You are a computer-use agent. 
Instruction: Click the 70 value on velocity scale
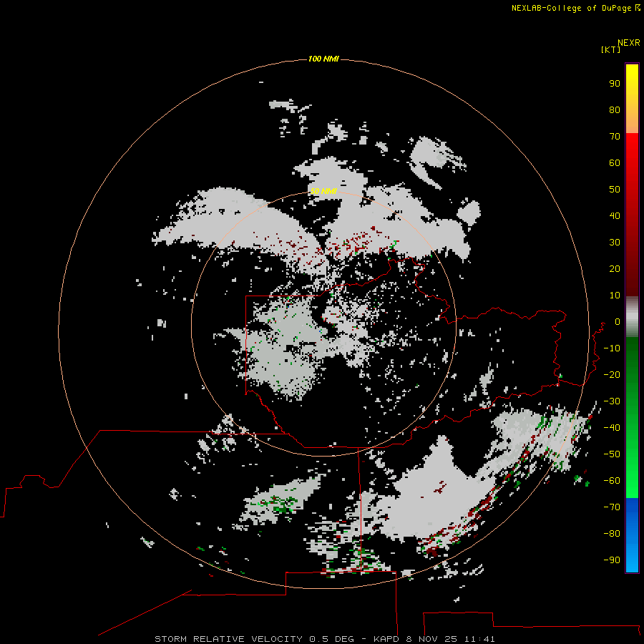click(615, 137)
